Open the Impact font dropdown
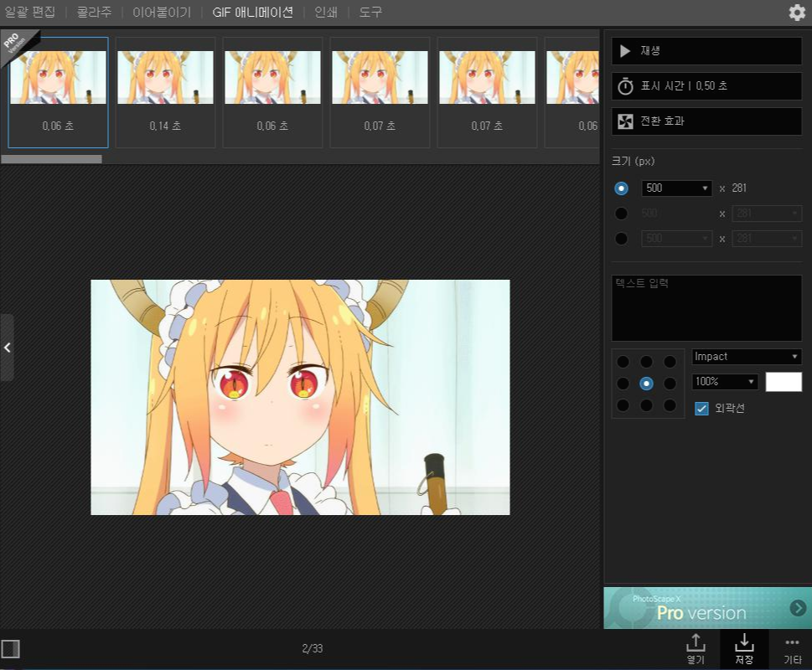The height and width of the screenshot is (670, 812). (x=747, y=357)
